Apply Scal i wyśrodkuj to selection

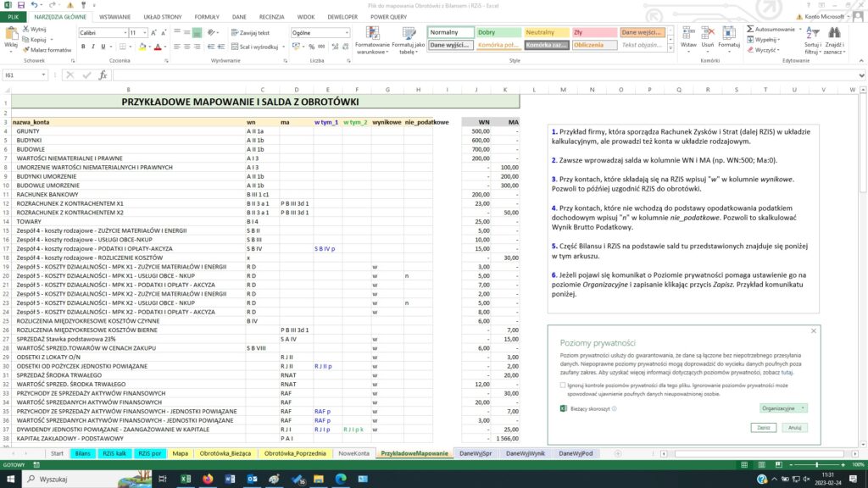pos(254,47)
